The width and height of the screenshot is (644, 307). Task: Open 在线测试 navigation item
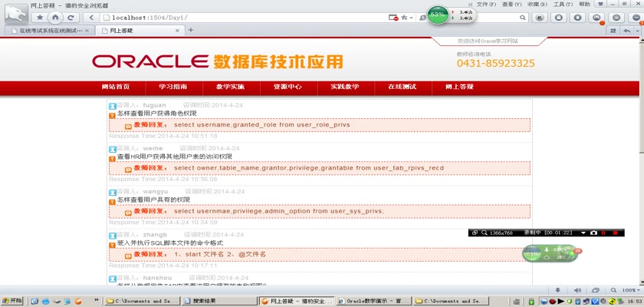click(x=402, y=87)
